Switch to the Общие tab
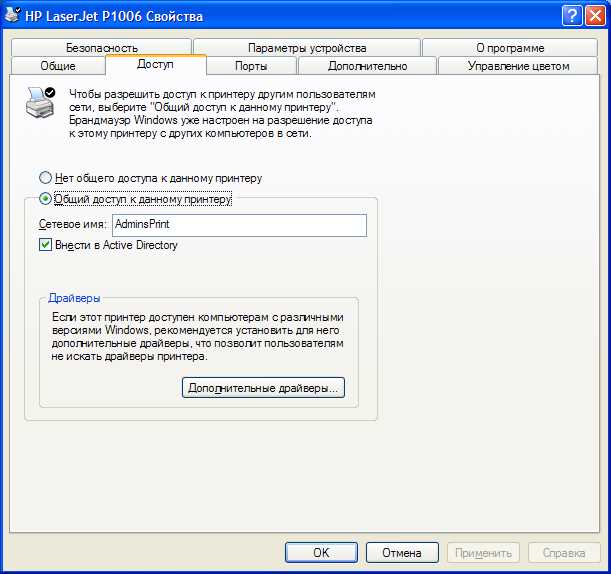This screenshot has width=611, height=574. point(58,65)
